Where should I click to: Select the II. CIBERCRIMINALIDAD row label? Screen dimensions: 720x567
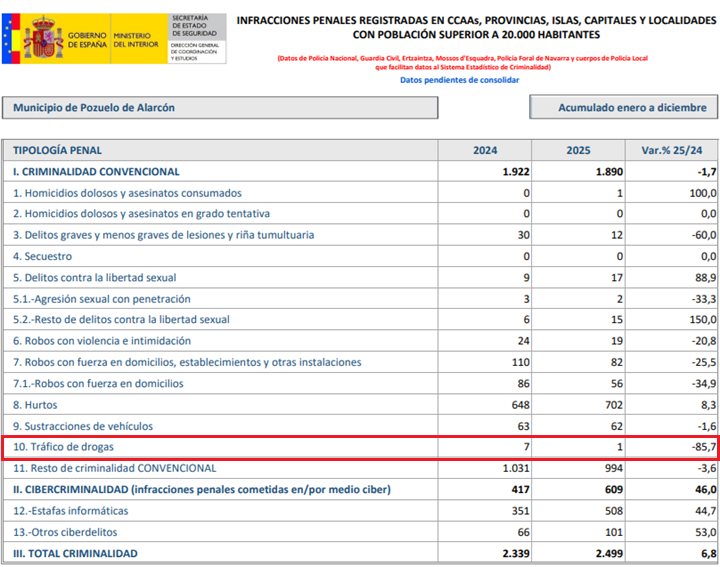(x=202, y=490)
